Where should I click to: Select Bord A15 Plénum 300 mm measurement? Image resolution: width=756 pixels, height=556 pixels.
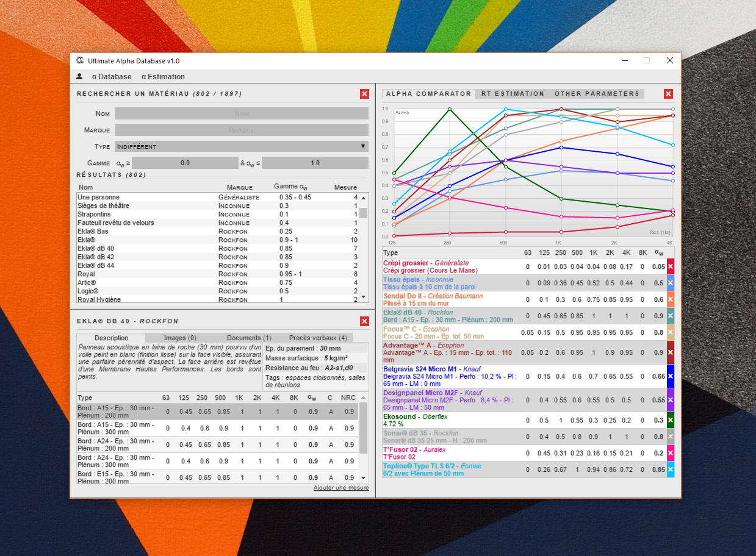218,428
